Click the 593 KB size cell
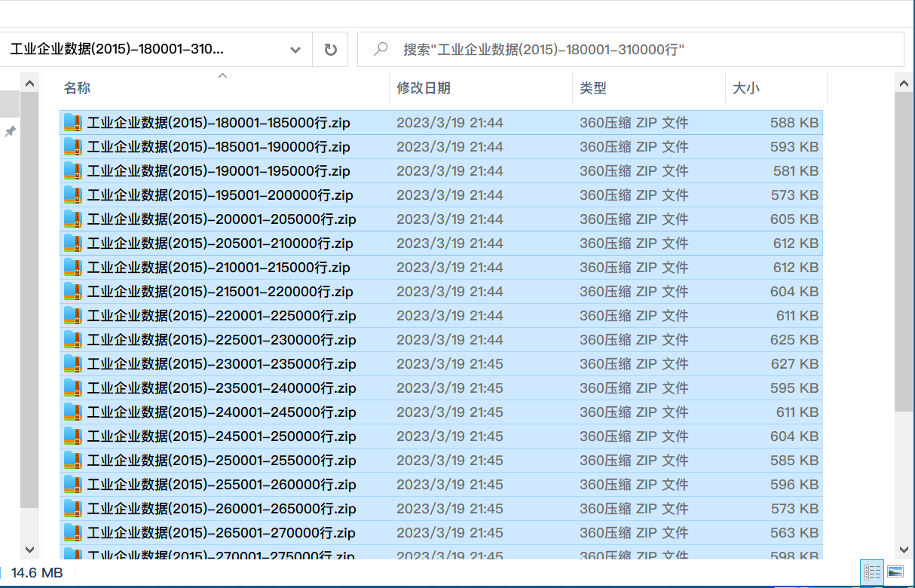Image resolution: width=915 pixels, height=588 pixels. (794, 147)
